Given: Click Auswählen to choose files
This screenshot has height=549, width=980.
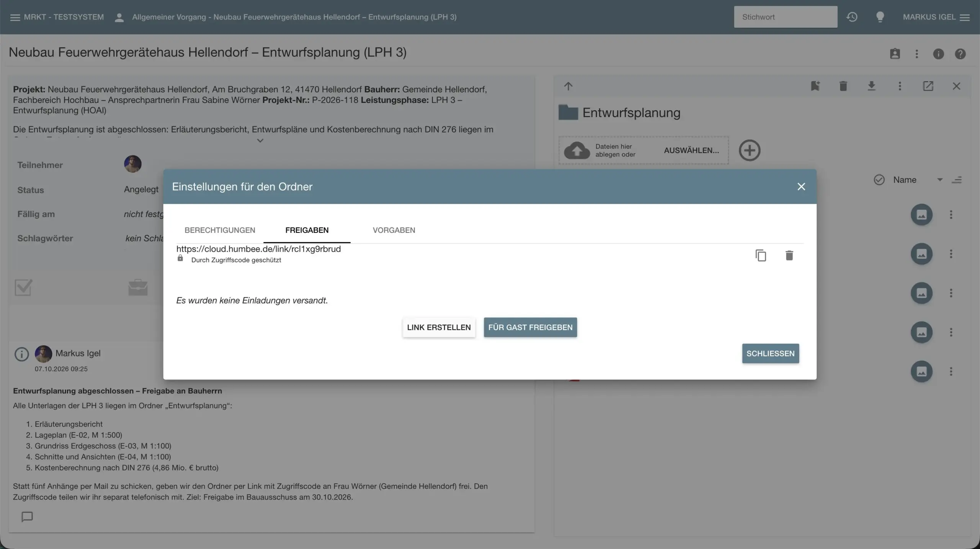Looking at the screenshot, I should (x=691, y=150).
